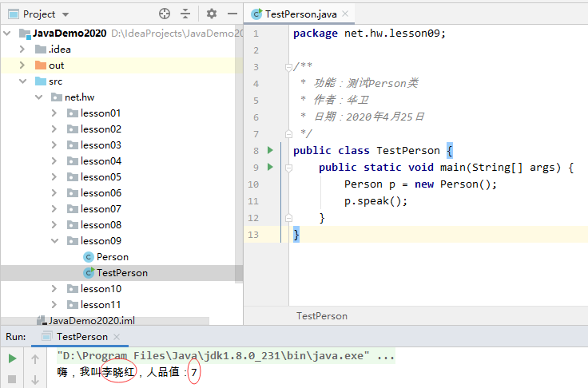This screenshot has height=388, width=588.
Task: Click the up arrow in Run panel
Action: pyautogui.click(x=35, y=359)
